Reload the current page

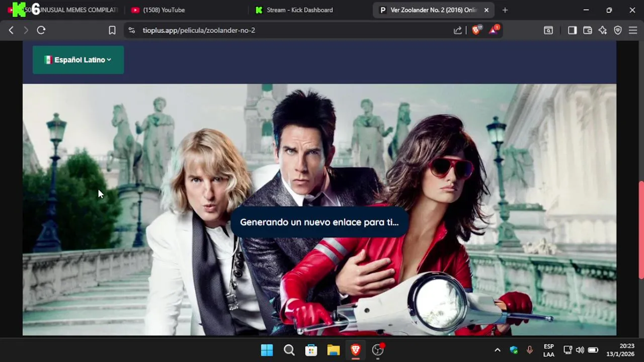[x=41, y=30]
